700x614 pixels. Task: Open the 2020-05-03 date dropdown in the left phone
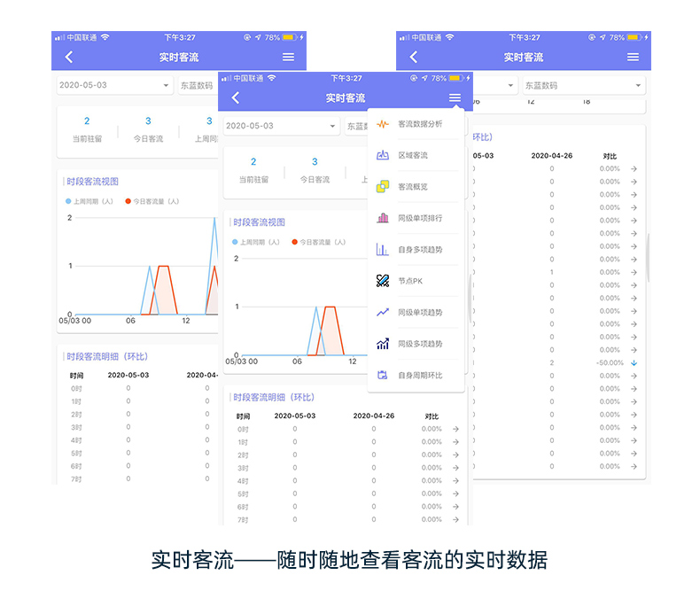click(114, 85)
